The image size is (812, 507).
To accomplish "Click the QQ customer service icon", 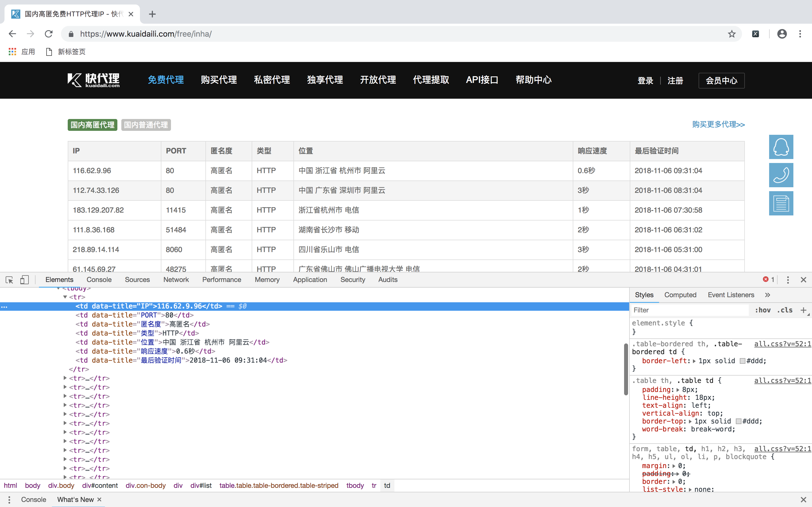I will pos(781,147).
